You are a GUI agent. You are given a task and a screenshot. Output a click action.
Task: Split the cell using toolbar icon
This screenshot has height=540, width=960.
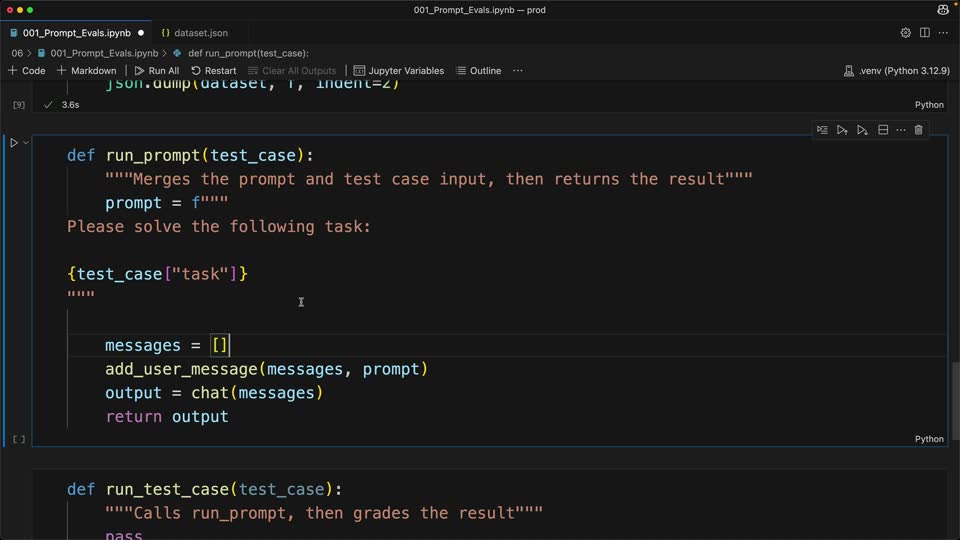(x=883, y=130)
